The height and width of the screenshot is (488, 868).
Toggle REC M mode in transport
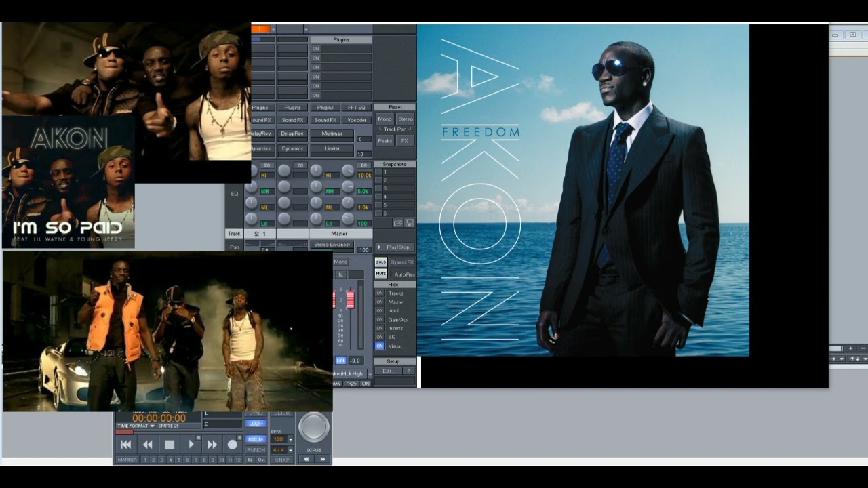click(x=256, y=439)
